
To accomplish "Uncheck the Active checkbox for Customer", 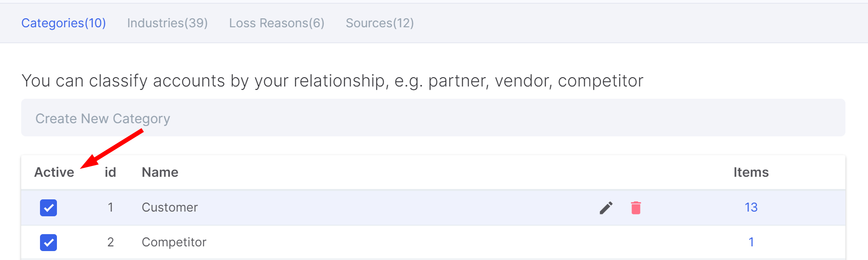I will [48, 207].
